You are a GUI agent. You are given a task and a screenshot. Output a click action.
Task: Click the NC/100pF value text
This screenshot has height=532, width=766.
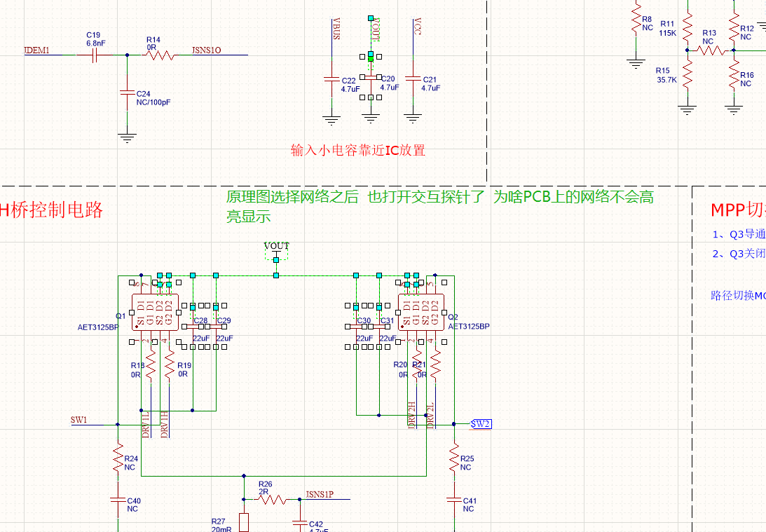153,102
